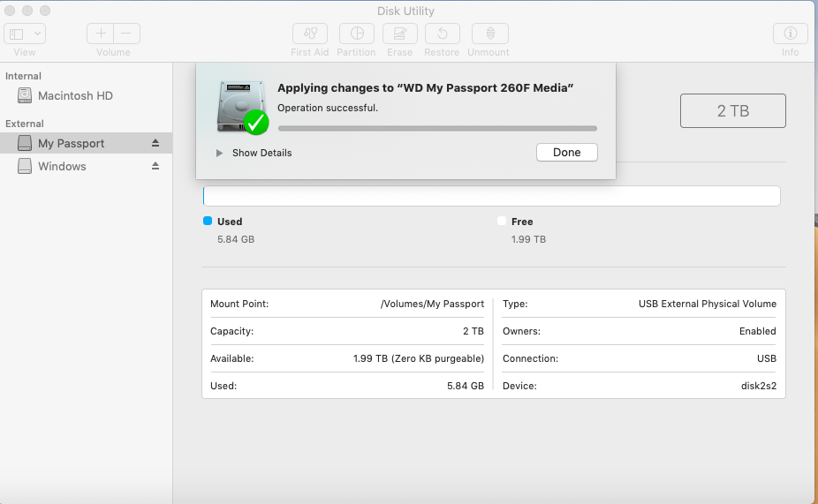Open the Partition tool
The width and height of the screenshot is (818, 504).
[357, 34]
